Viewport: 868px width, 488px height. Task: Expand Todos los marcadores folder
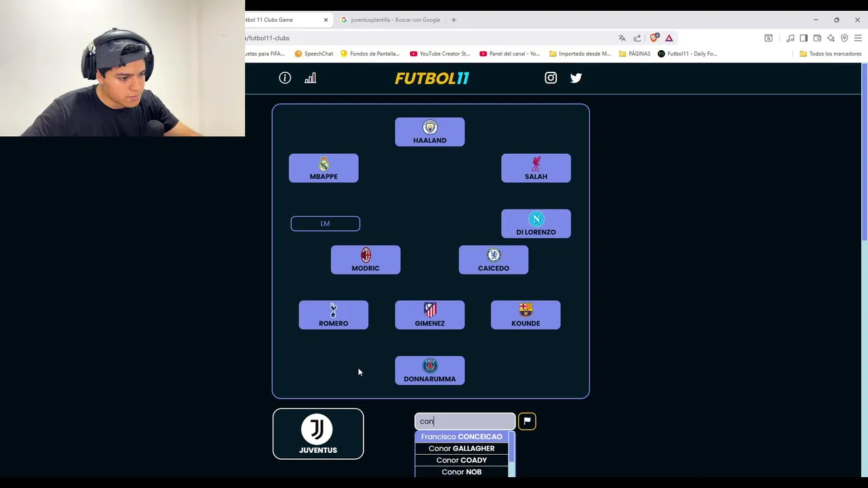coord(830,54)
